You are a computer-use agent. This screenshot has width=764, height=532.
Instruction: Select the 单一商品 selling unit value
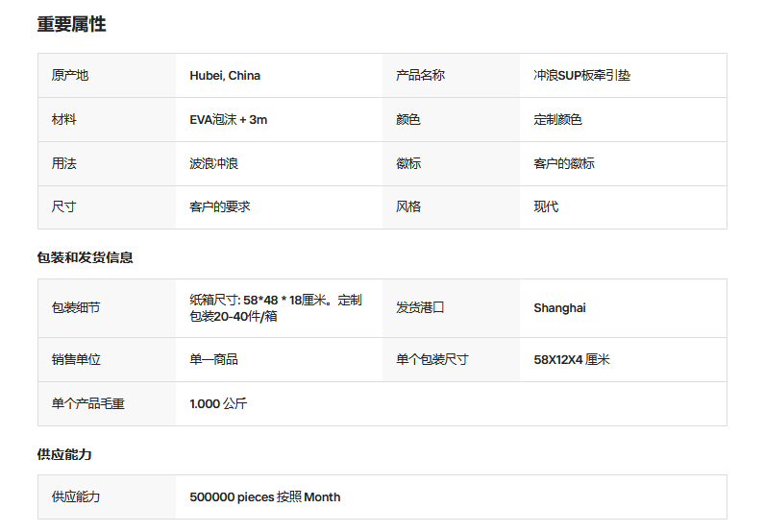tap(213, 360)
